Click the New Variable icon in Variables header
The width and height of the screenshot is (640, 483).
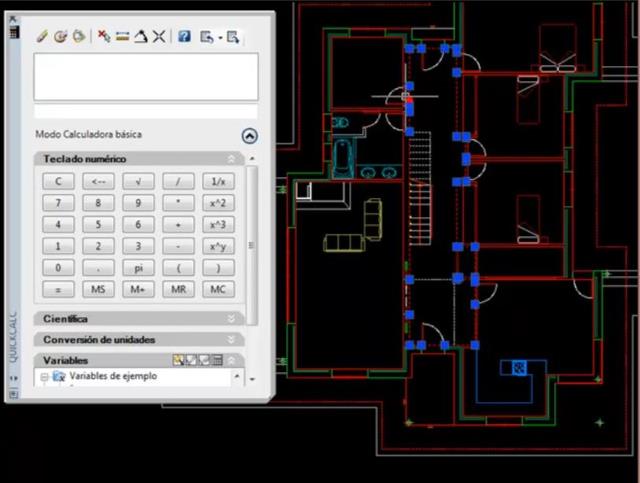click(178, 360)
